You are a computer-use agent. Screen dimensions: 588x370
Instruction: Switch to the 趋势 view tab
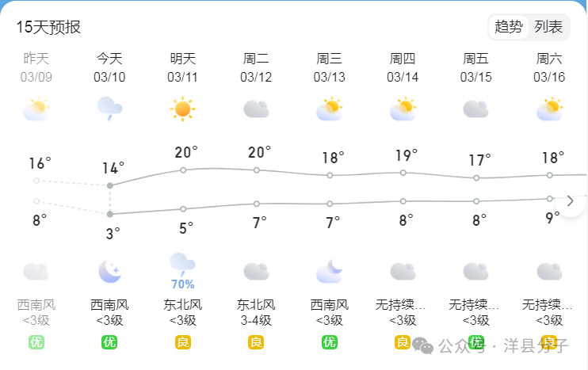509,27
